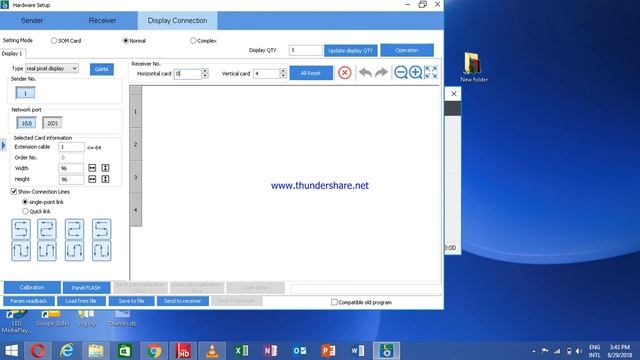
Task: Toggle network port 1(0) button
Action: pyautogui.click(x=27, y=123)
